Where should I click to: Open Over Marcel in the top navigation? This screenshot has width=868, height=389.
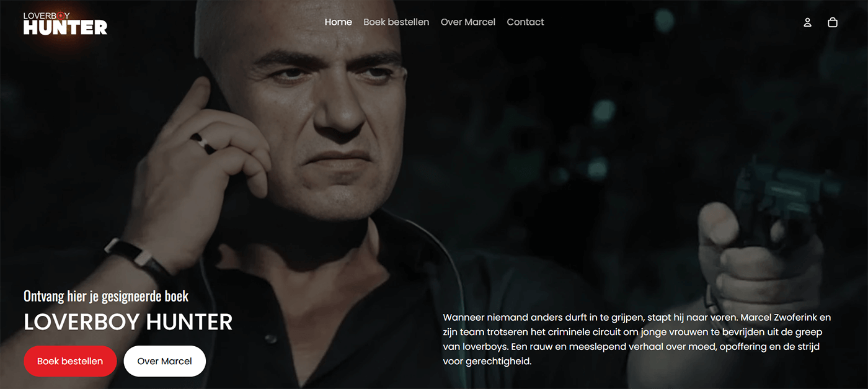(x=468, y=22)
